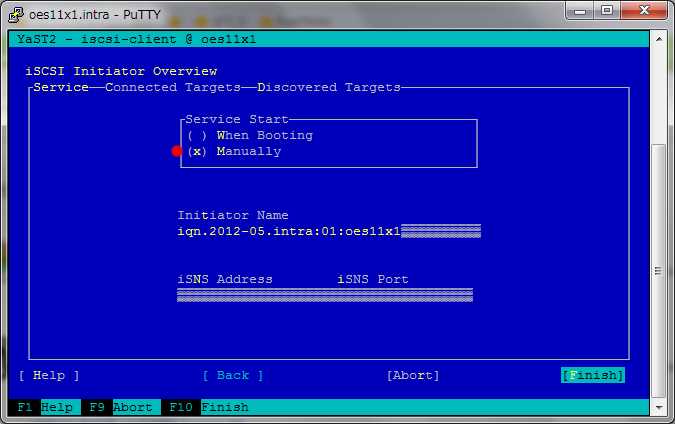Click the 'iSNS Port' label
Viewport: 675px width, 424px height.
373,279
